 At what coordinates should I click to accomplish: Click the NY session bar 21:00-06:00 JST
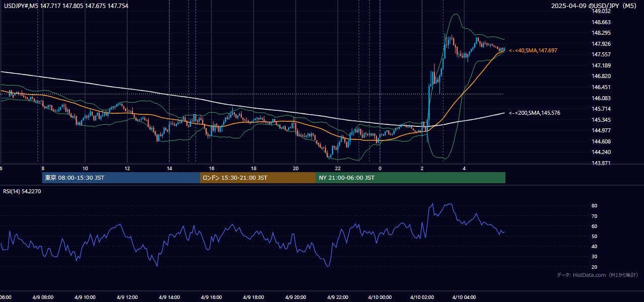click(411, 178)
